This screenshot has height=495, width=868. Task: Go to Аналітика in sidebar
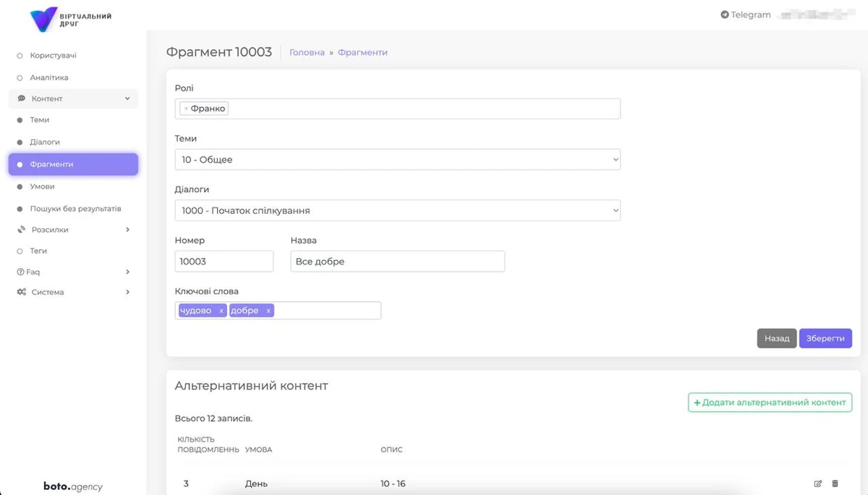49,77
